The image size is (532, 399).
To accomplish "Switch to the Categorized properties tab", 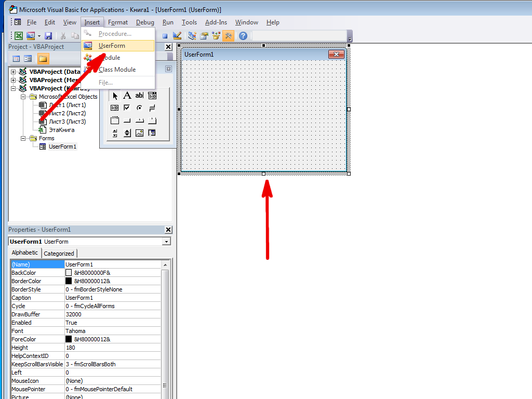I will point(59,254).
